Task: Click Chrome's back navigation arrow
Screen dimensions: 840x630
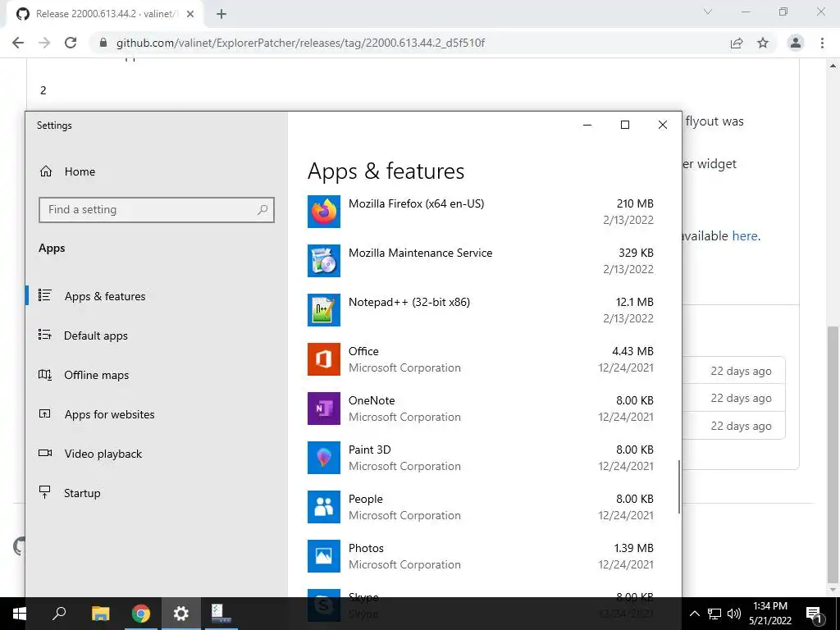Action: pos(18,43)
